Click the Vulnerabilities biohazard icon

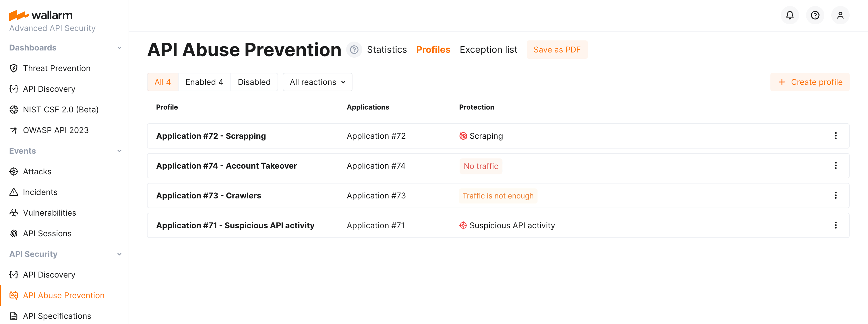(x=13, y=212)
